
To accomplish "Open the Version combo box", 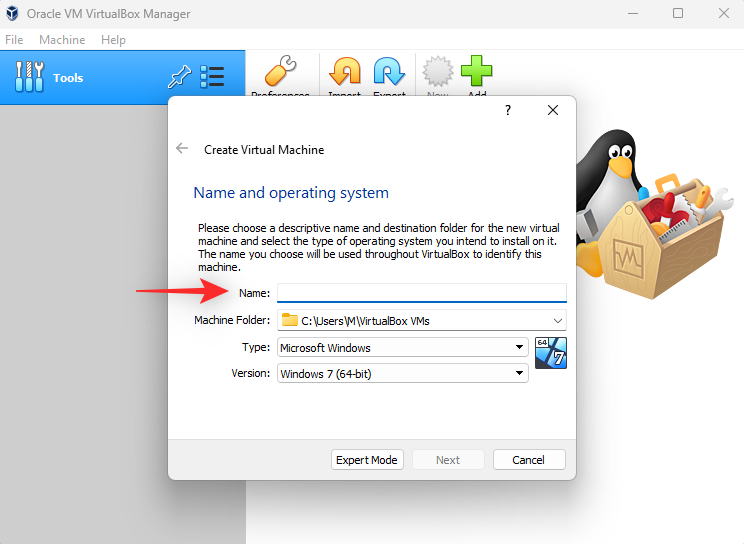I will coord(402,374).
